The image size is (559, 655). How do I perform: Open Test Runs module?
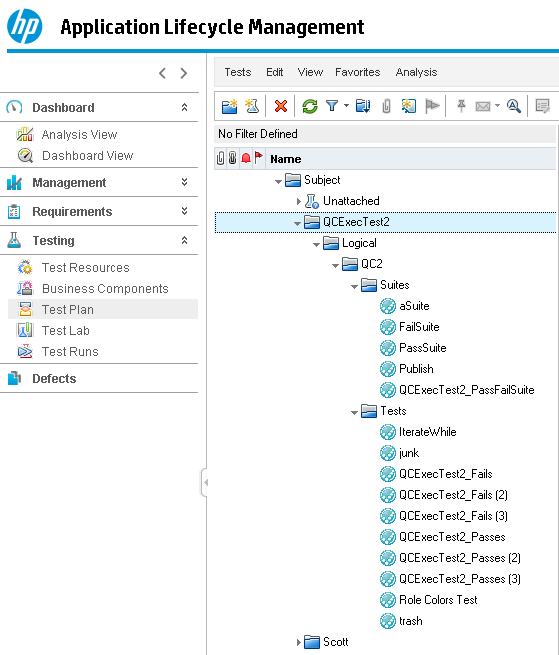(x=70, y=351)
